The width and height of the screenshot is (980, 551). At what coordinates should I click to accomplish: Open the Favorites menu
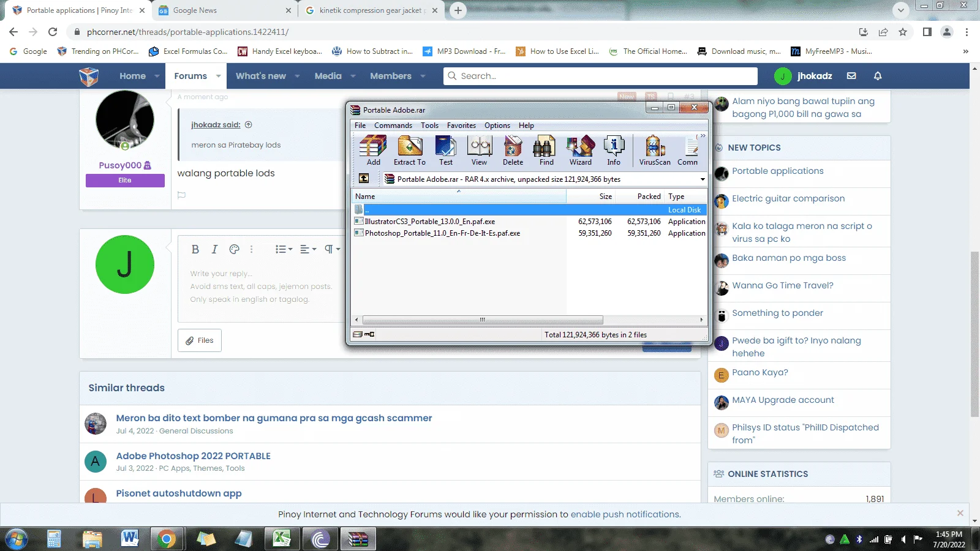pyautogui.click(x=461, y=126)
